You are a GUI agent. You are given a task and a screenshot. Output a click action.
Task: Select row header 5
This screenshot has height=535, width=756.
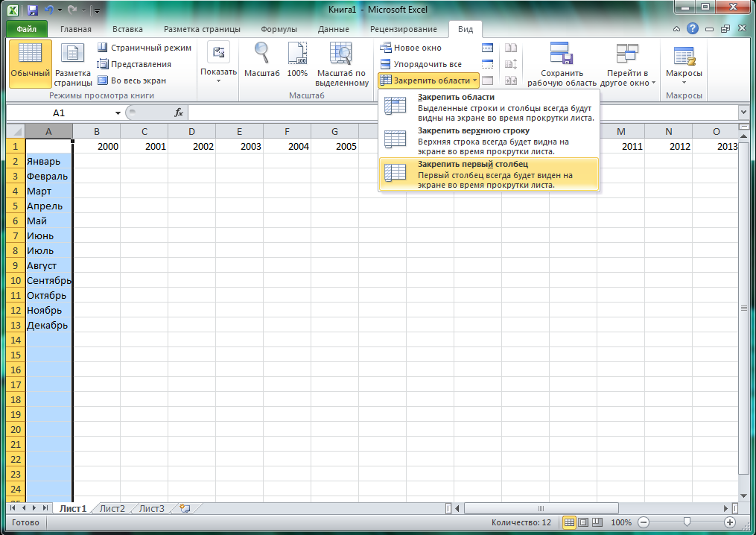click(16, 206)
